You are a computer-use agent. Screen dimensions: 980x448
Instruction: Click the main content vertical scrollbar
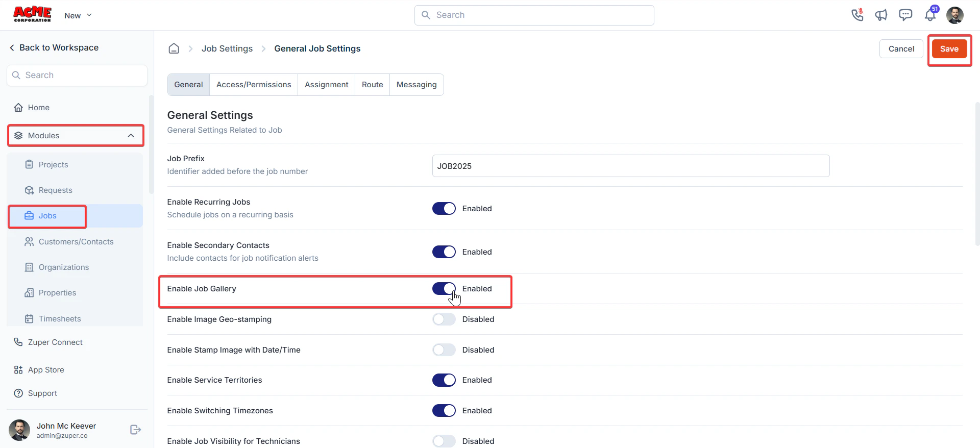coord(977,173)
